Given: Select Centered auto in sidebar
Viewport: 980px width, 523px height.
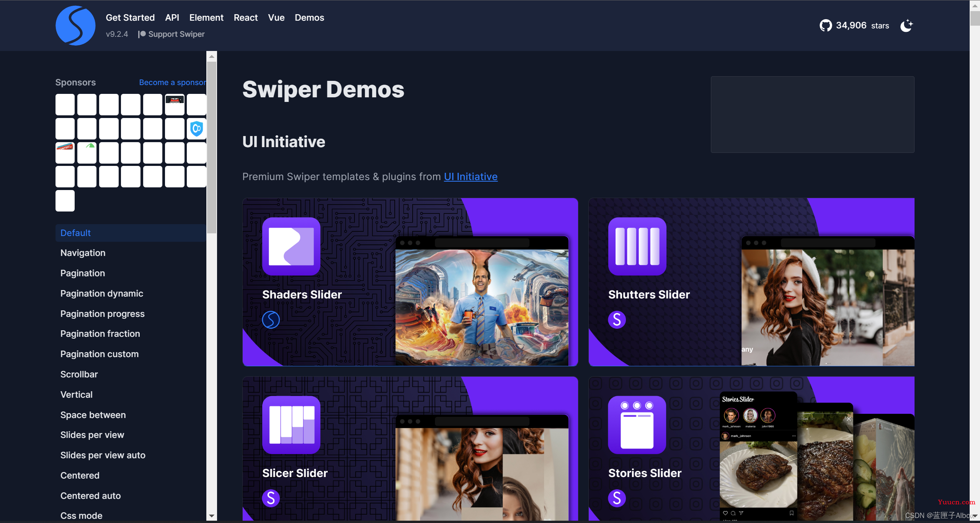Looking at the screenshot, I should [x=91, y=496].
